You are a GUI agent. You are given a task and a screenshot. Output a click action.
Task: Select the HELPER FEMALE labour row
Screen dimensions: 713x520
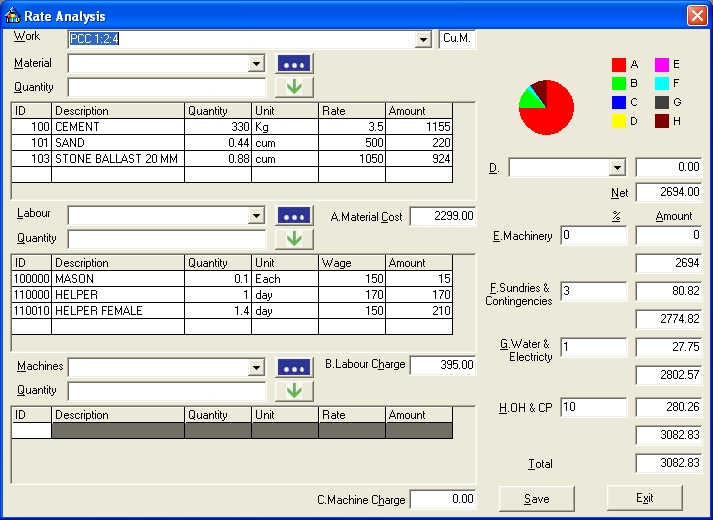tap(232, 311)
